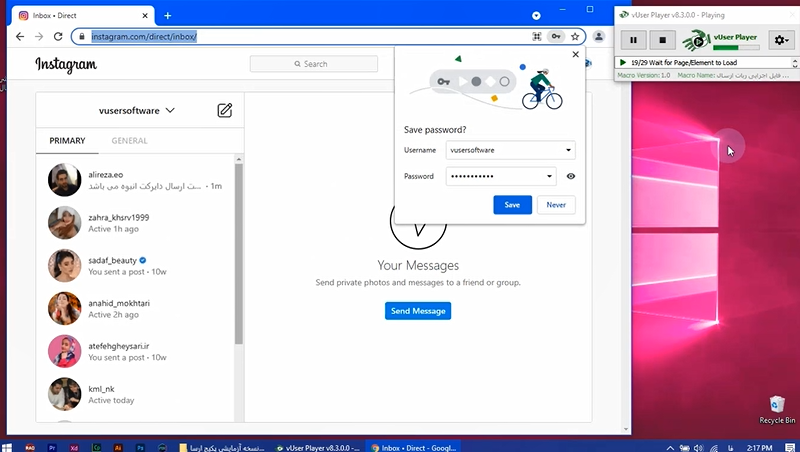This screenshot has height=452, width=800.
Task: Switch to the GENERAL inbox tab
Action: point(130,141)
